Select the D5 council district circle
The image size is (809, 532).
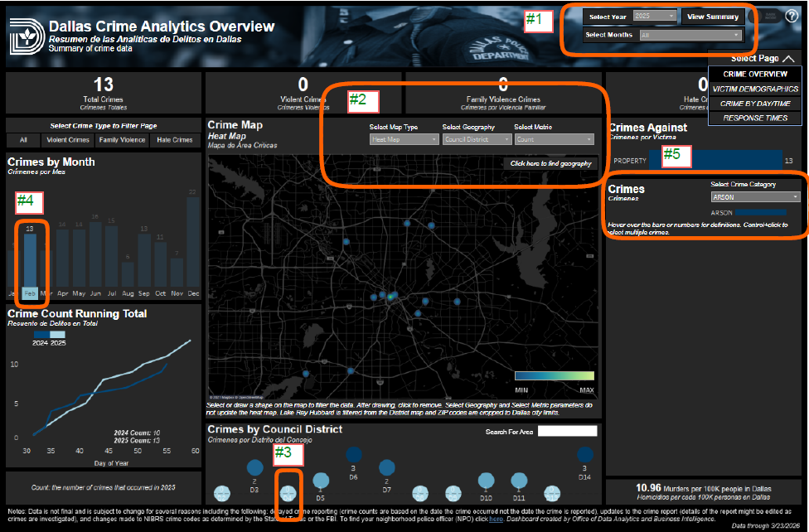[x=321, y=481]
